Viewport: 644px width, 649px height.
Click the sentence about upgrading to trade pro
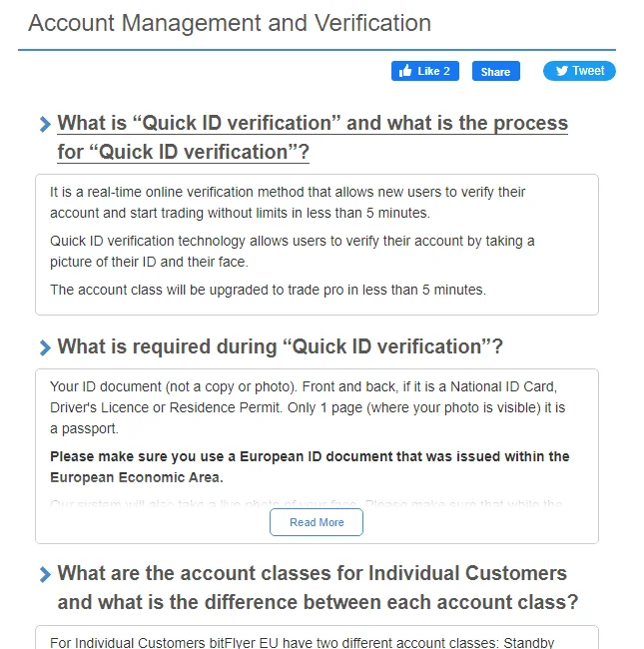[268, 291]
